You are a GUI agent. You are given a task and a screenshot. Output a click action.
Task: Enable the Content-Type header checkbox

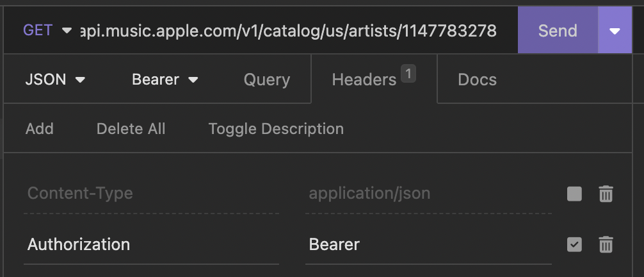574,194
